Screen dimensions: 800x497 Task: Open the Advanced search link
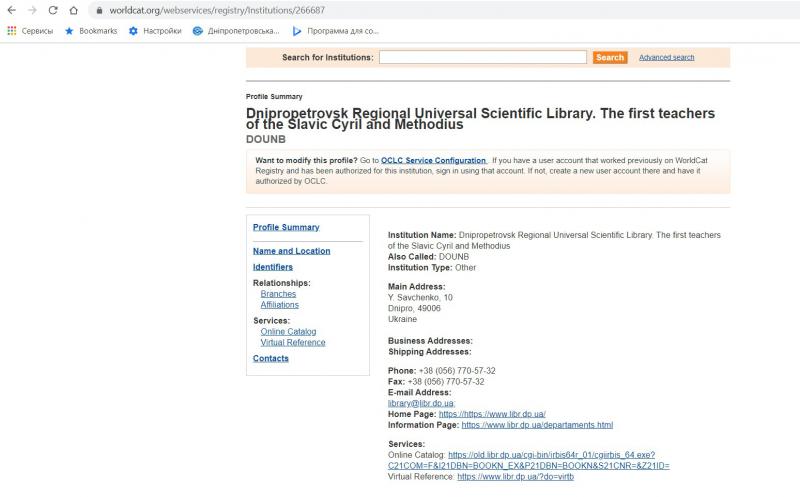click(x=666, y=57)
